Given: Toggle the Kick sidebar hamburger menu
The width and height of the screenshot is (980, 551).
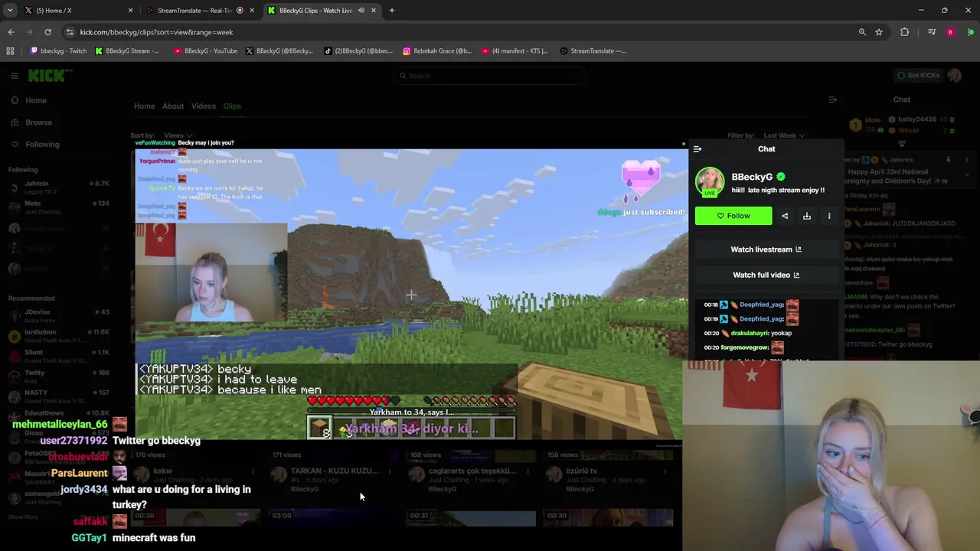Looking at the screenshot, I should [x=15, y=76].
